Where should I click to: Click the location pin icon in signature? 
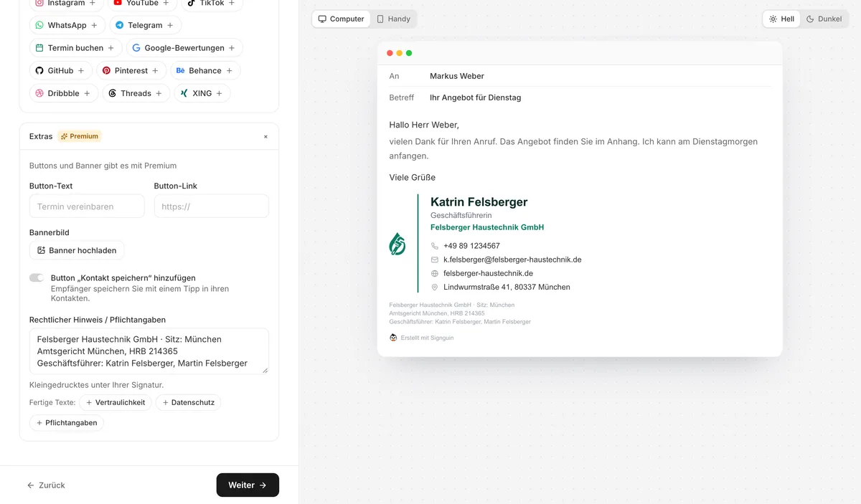[435, 287]
